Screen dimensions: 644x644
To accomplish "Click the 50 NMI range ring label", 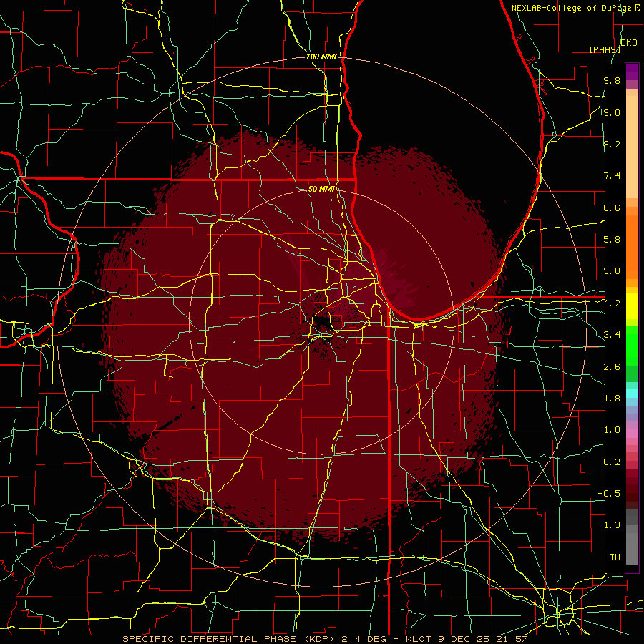I will (x=321, y=189).
